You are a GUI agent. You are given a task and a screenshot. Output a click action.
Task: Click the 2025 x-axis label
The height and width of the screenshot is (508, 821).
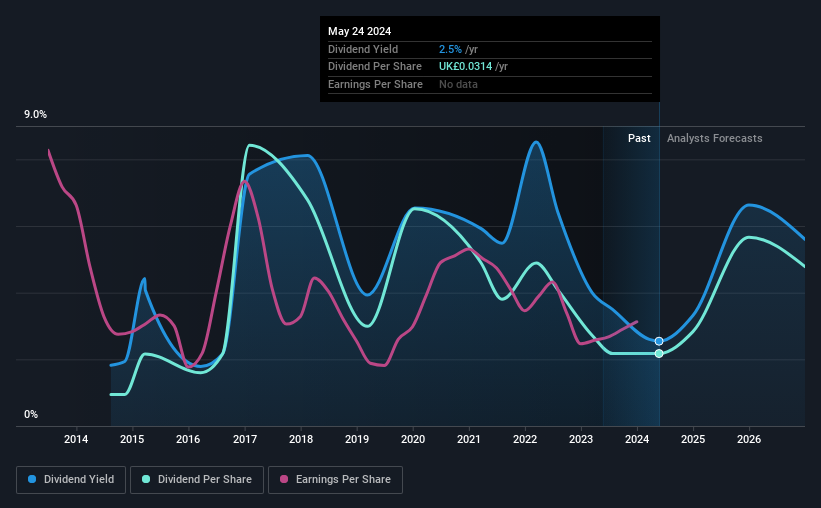pos(693,439)
